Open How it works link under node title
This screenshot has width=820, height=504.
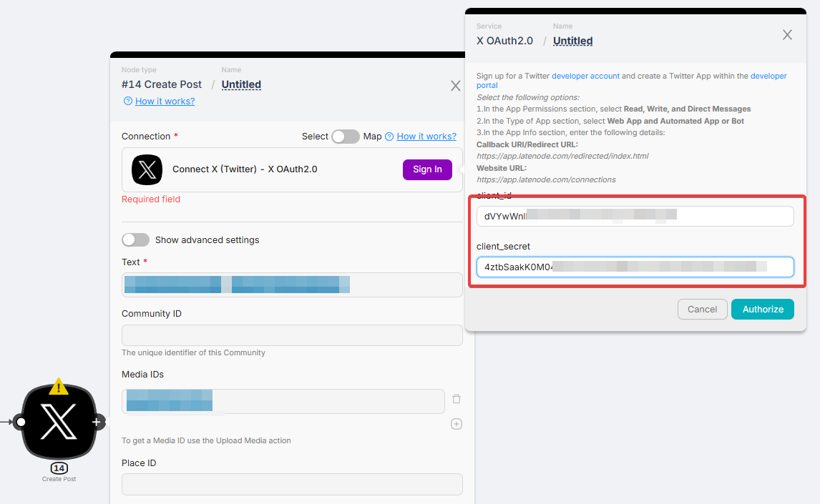tap(165, 102)
